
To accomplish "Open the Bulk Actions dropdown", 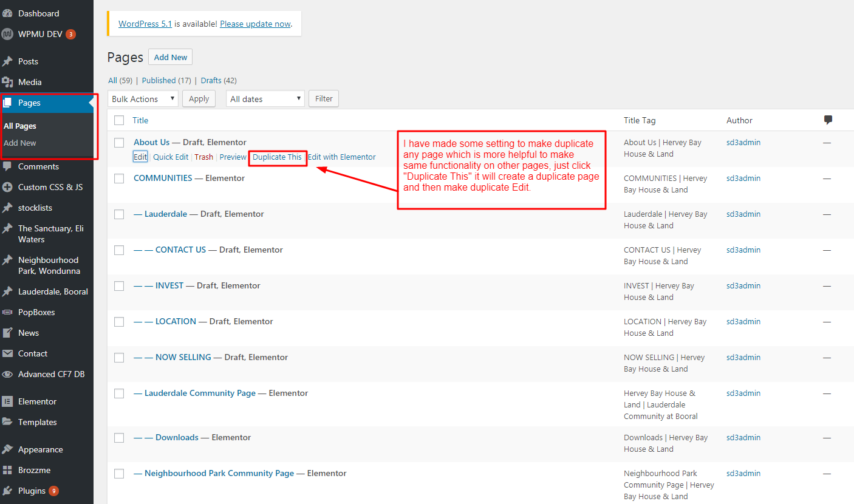I will tap(143, 98).
